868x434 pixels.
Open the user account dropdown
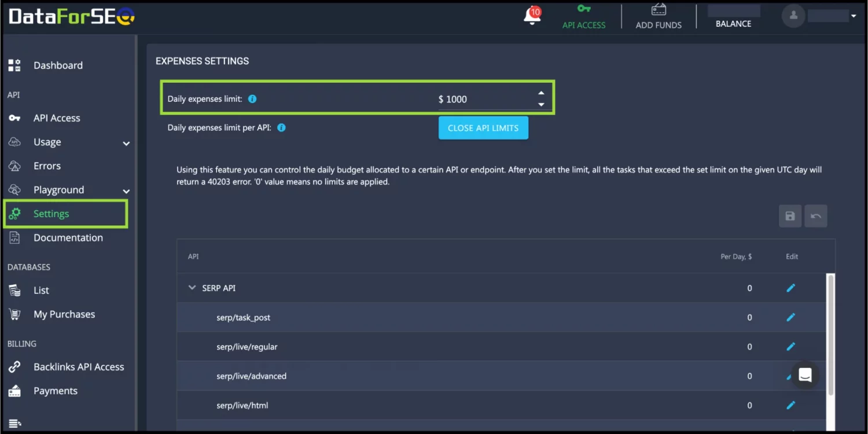854,16
